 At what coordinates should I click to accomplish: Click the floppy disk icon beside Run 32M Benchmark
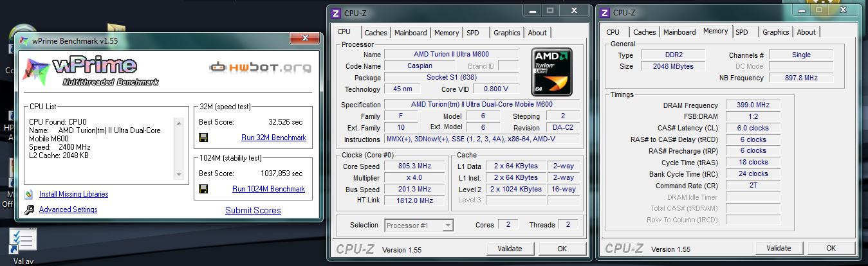point(203,137)
